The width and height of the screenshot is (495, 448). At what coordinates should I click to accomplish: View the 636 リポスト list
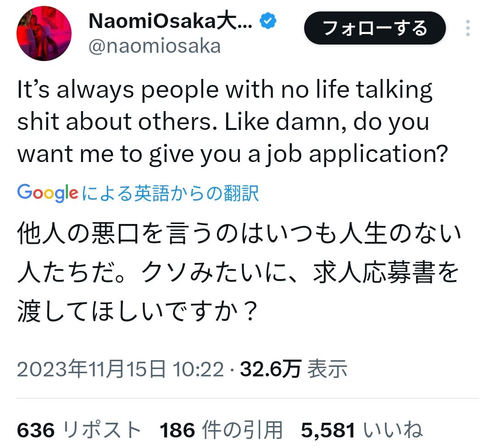click(79, 430)
